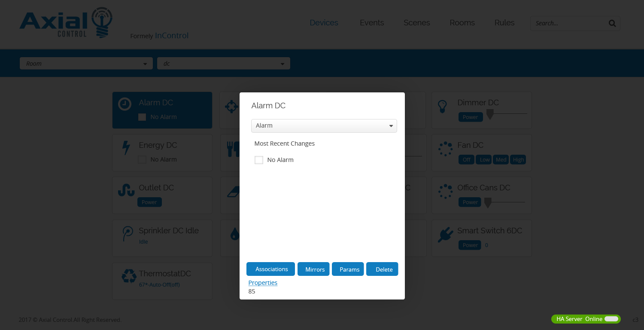Viewport: 644px width, 330px height.
Task: Click the Alarm DC dialog heading
Action: tap(268, 106)
